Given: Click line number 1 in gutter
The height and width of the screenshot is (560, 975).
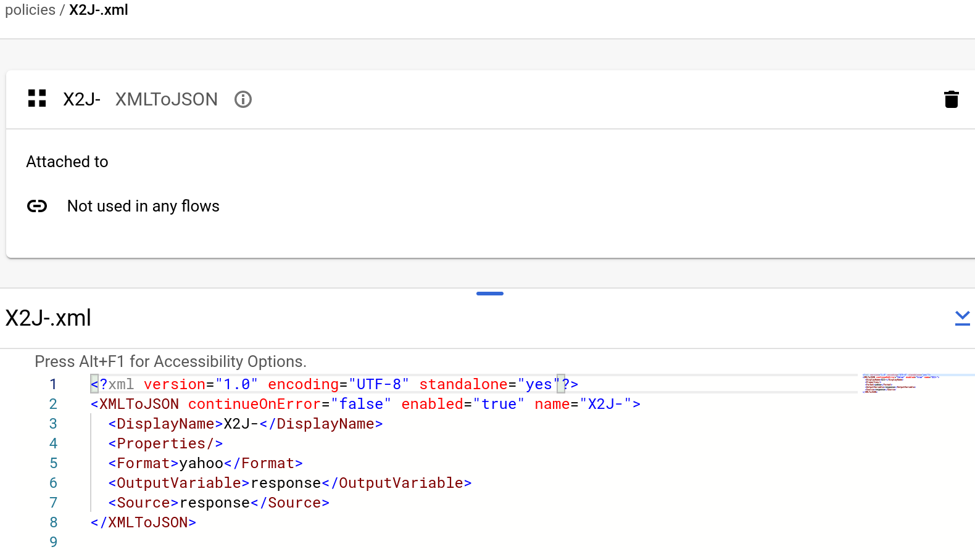Looking at the screenshot, I should pyautogui.click(x=53, y=384).
